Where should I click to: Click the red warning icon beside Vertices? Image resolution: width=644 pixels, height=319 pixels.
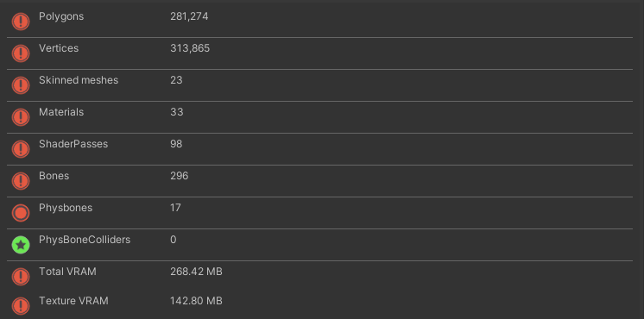click(21, 53)
